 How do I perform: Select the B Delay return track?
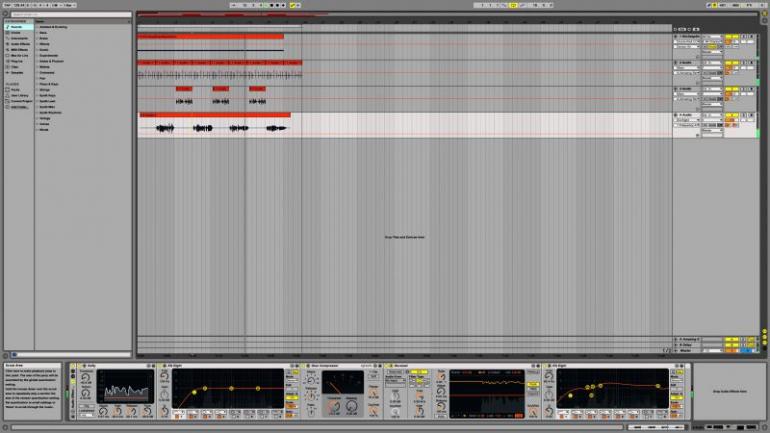click(688, 345)
